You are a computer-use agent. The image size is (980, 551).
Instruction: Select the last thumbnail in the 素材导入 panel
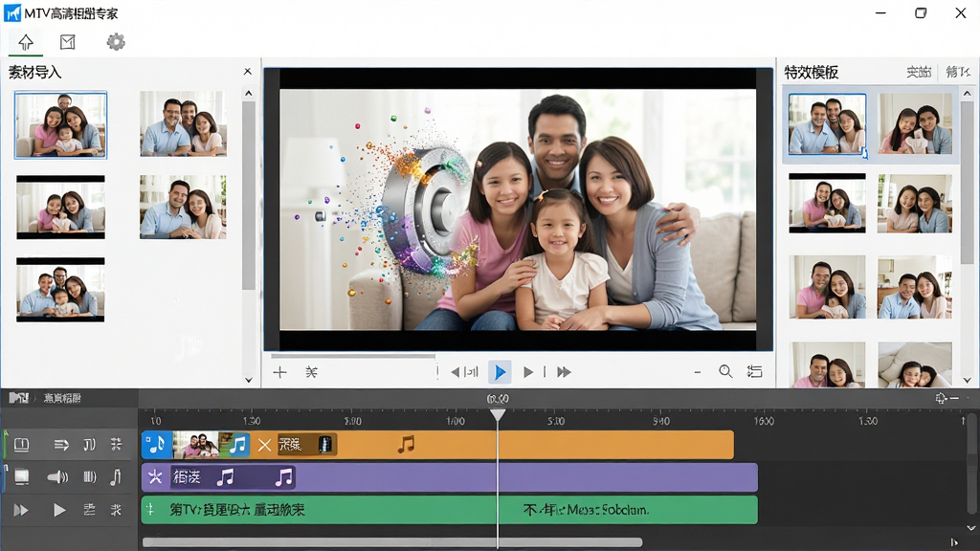60,289
